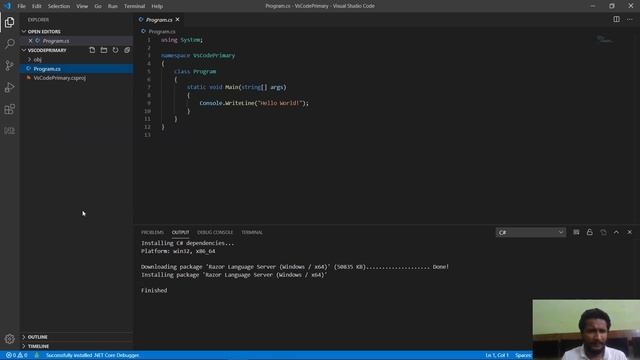Open VsCodePrimary.csproj file

pyautogui.click(x=76, y=78)
